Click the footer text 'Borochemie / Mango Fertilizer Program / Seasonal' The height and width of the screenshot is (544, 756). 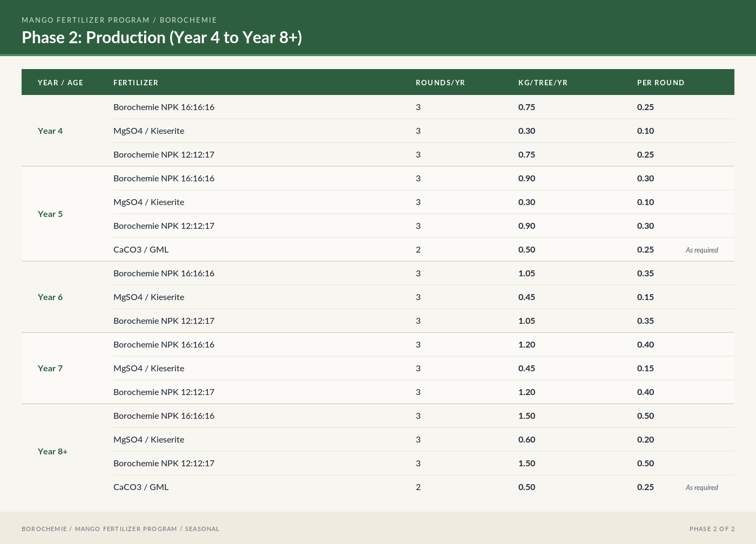coord(120,529)
